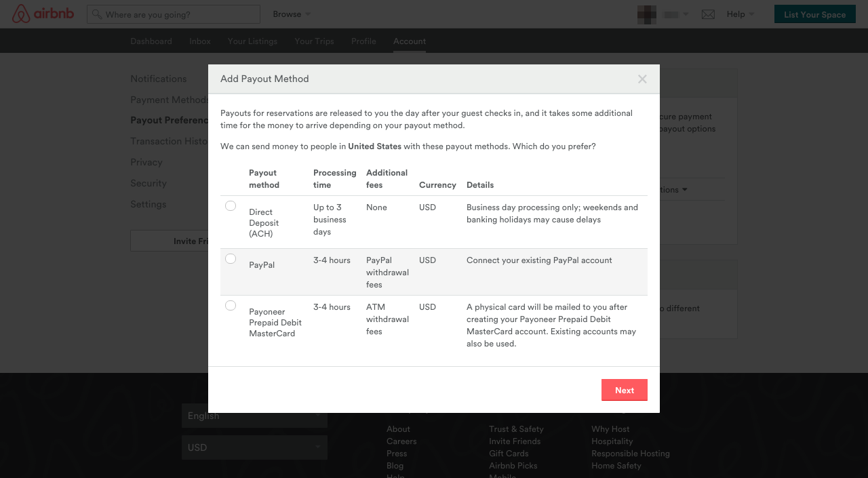The width and height of the screenshot is (868, 478).
Task: Close the Add Payout Method dialog
Action: point(642,79)
